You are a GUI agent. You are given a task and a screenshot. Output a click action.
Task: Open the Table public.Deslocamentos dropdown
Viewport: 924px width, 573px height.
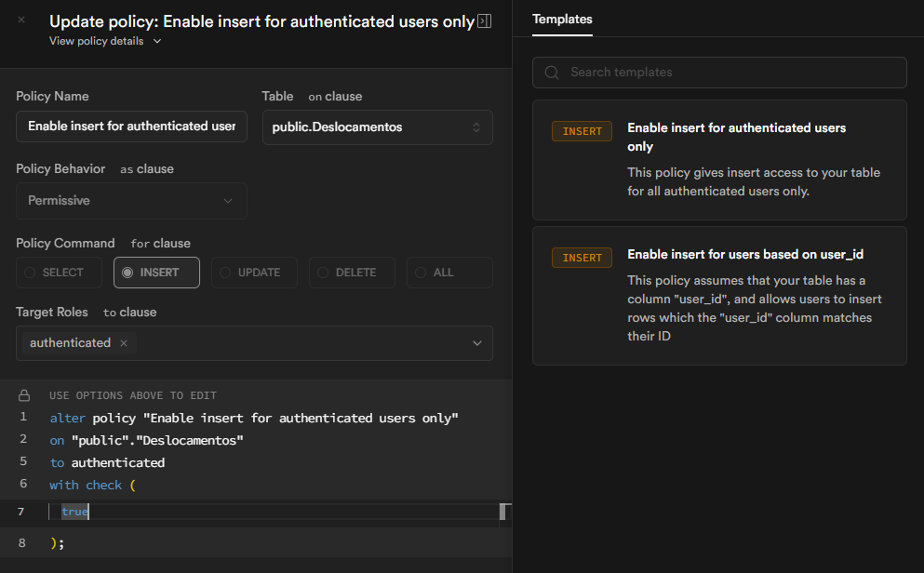coord(377,127)
